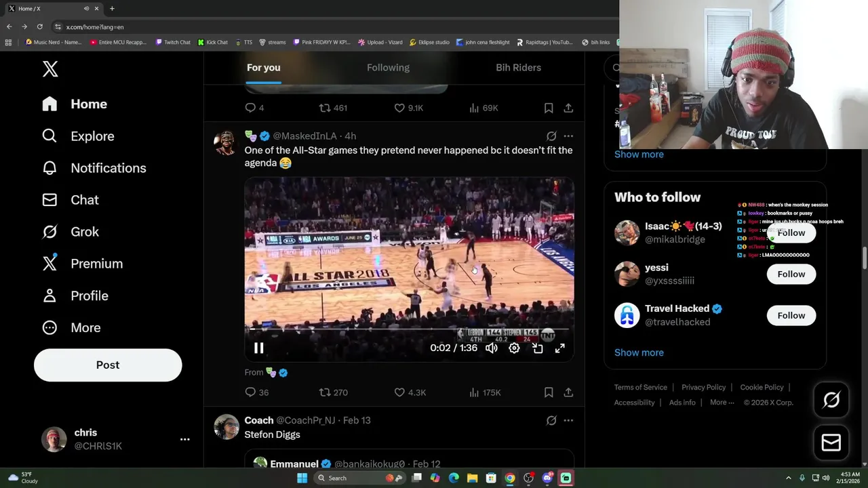Repost the post with 461 reposts
This screenshot has height=488, width=868.
333,108
